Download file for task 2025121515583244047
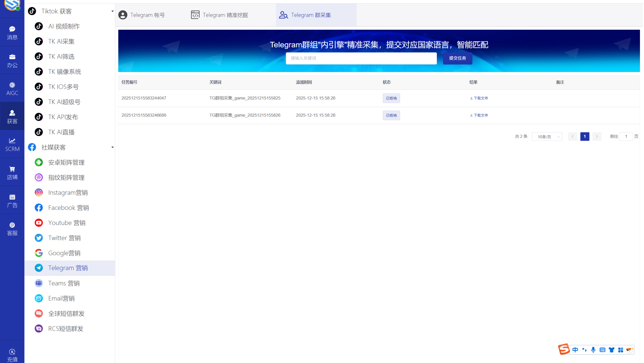This screenshot has width=644, height=363. (x=479, y=98)
